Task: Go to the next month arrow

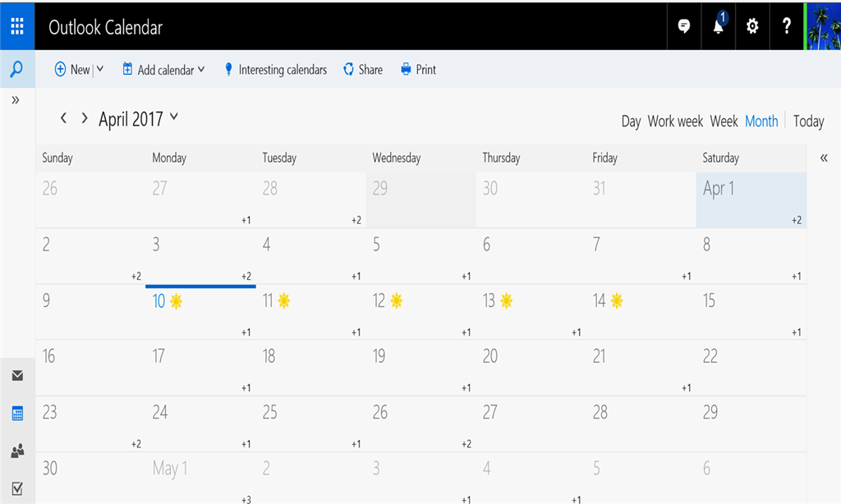Action: pos(85,118)
